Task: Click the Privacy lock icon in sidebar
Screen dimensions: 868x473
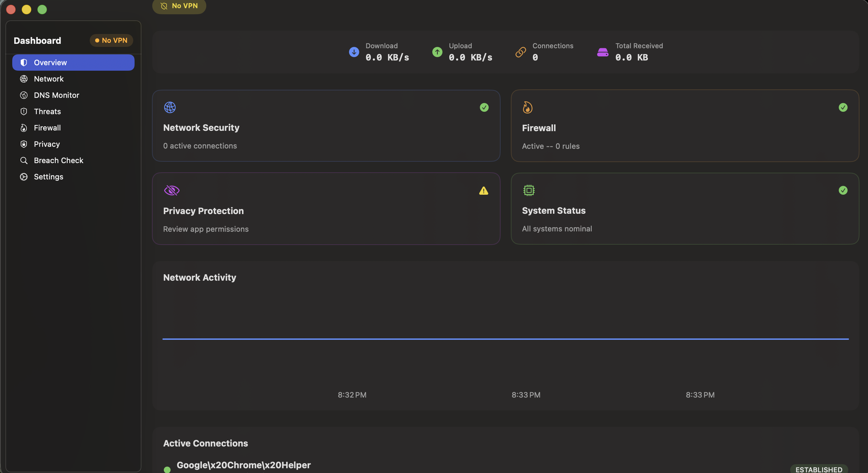Action: (24, 144)
